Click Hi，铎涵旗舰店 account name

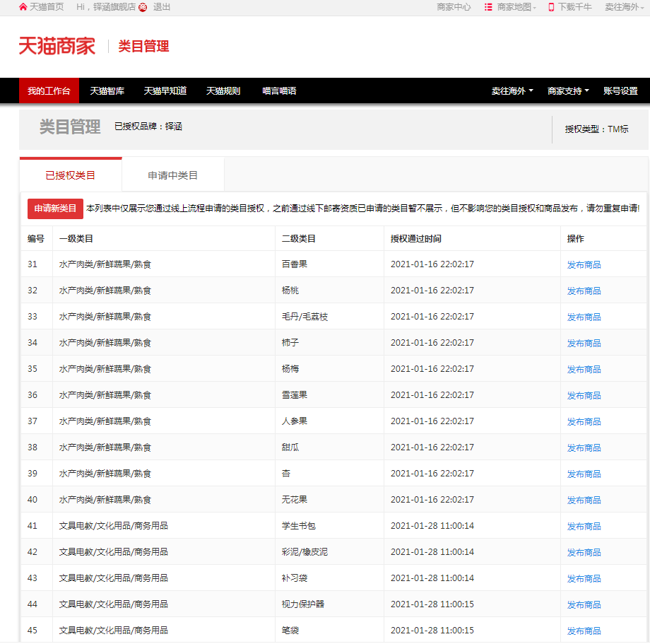(106, 7)
